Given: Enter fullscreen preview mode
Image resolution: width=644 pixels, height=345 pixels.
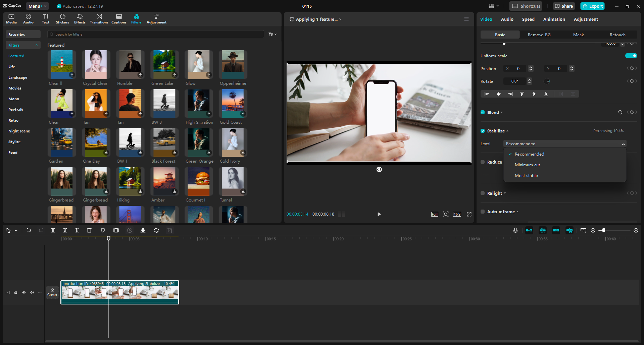Looking at the screenshot, I should [469, 214].
